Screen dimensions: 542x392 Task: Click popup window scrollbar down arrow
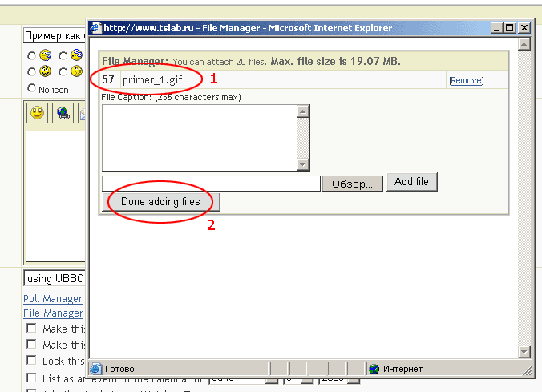[524, 352]
